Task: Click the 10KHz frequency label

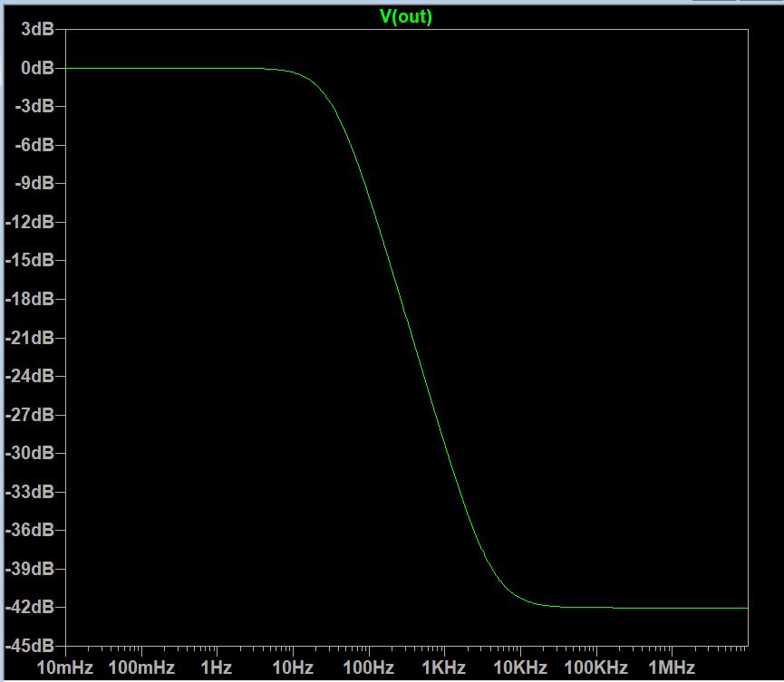Action: 520,668
